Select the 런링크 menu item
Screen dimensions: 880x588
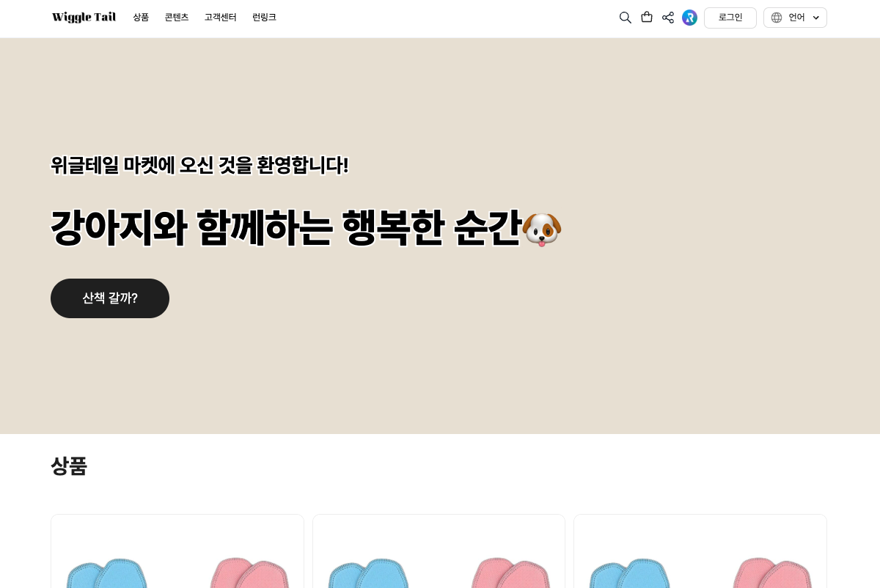coord(264,18)
